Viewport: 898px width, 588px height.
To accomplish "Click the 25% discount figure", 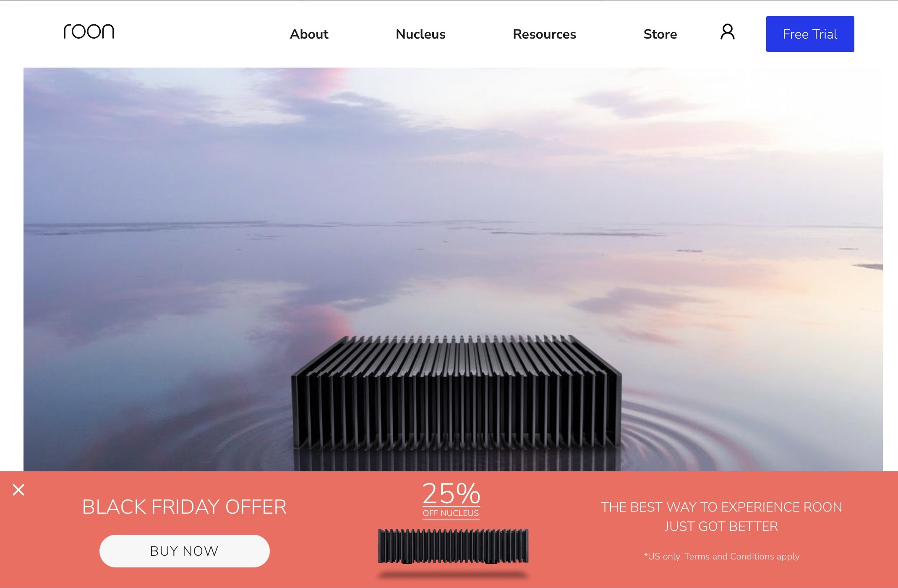I will (x=451, y=493).
